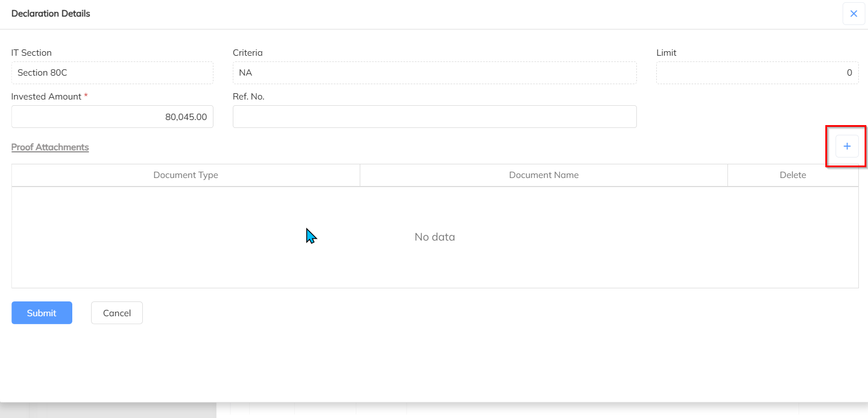Click the Ref. No. label text
The height and width of the screenshot is (418, 868).
tap(248, 97)
